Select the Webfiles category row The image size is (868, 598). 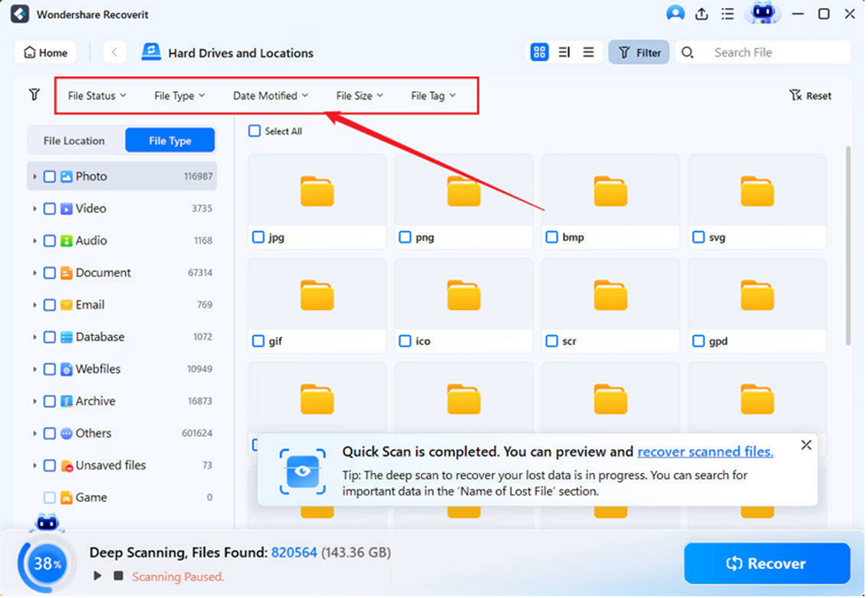click(x=122, y=369)
